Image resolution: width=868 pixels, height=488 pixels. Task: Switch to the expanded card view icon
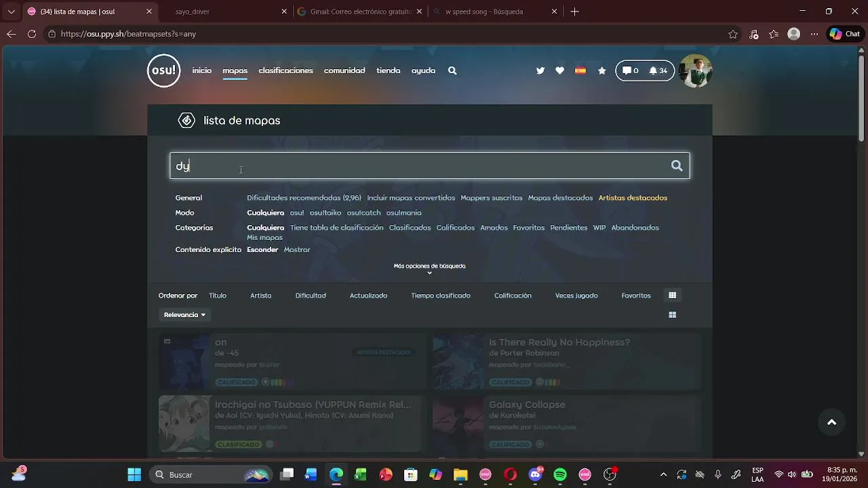[x=673, y=296]
